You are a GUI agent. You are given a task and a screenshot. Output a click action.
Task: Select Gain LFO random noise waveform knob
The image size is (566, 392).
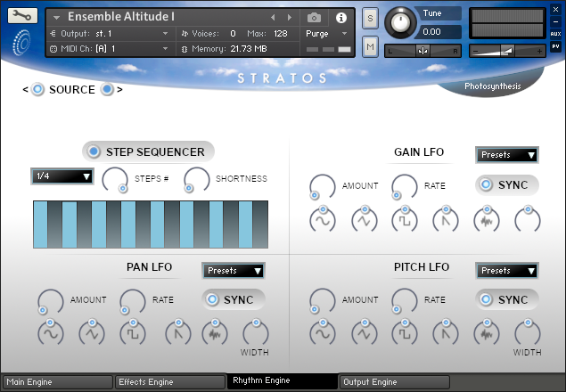click(x=487, y=219)
